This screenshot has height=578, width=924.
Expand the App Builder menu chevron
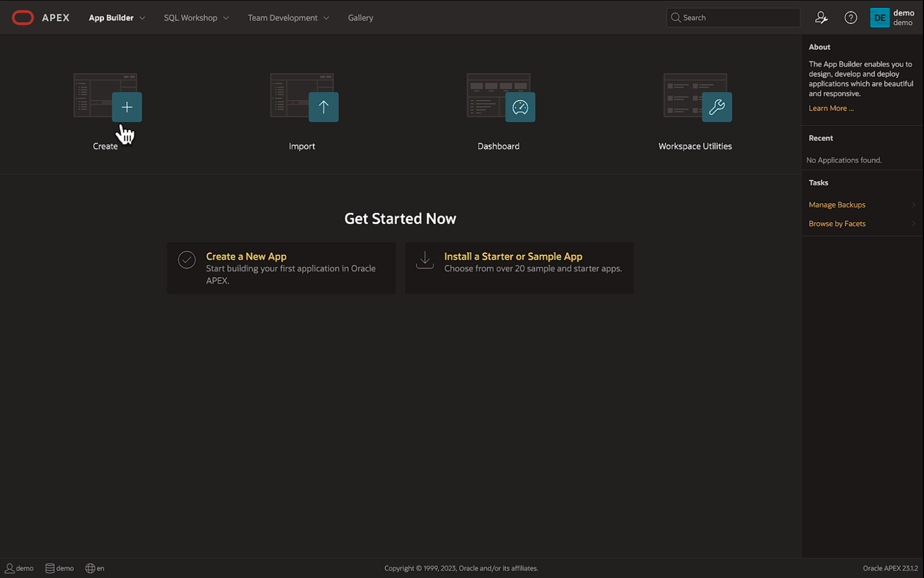point(143,18)
